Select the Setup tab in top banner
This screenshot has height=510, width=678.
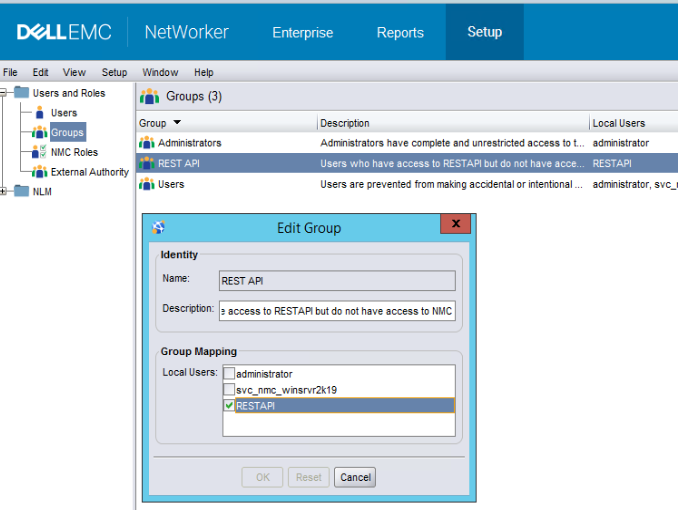pyautogui.click(x=485, y=32)
